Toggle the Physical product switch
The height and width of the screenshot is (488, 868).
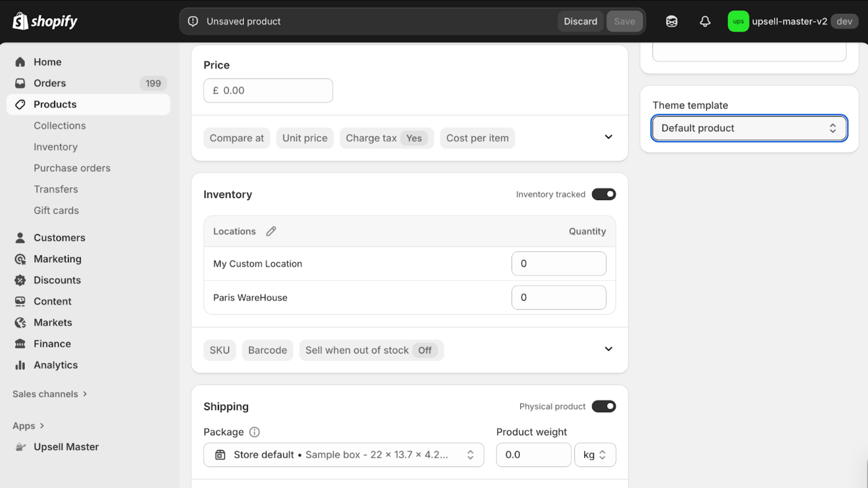(x=604, y=406)
